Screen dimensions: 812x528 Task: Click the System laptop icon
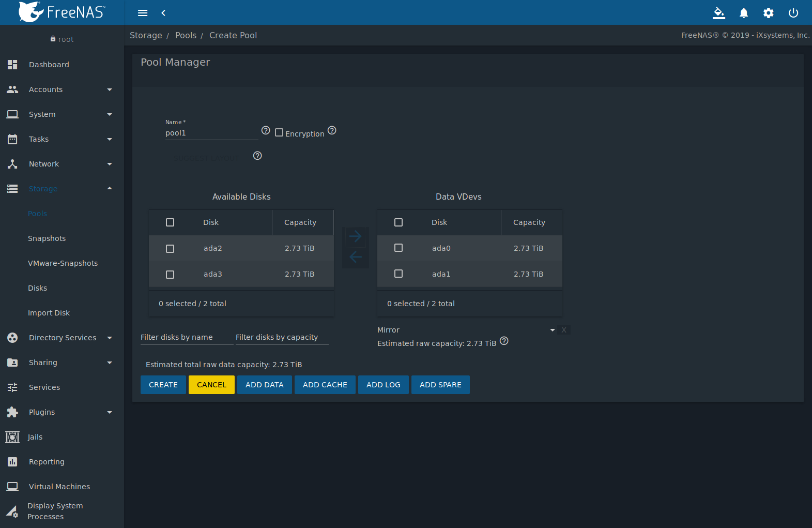tap(12, 114)
